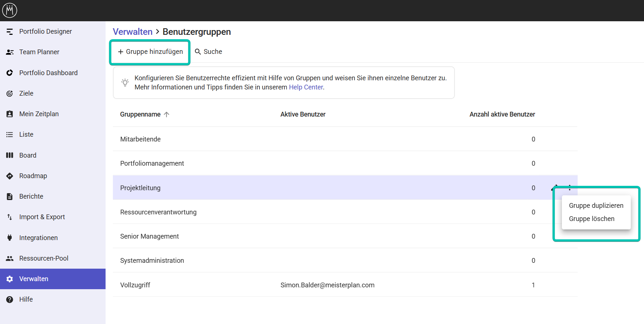
Task: Click the user count 1 for Vollzugriff
Action: click(x=533, y=285)
